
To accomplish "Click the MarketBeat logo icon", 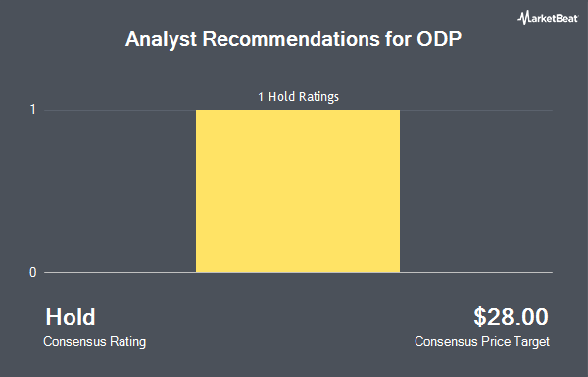I will point(523,18).
